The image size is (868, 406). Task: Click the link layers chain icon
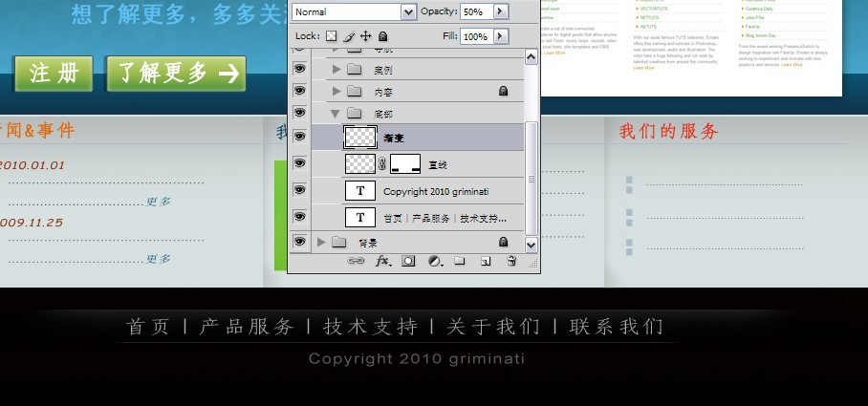356,261
